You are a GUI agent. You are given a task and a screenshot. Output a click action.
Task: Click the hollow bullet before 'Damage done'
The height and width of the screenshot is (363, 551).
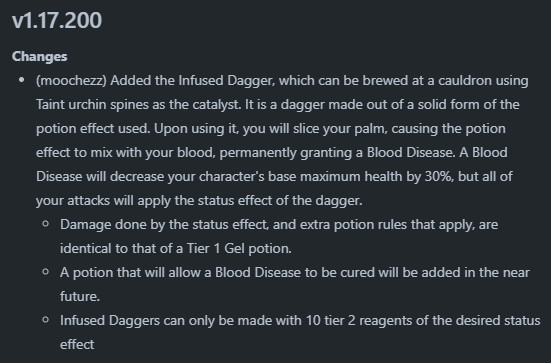pyautogui.click(x=45, y=224)
